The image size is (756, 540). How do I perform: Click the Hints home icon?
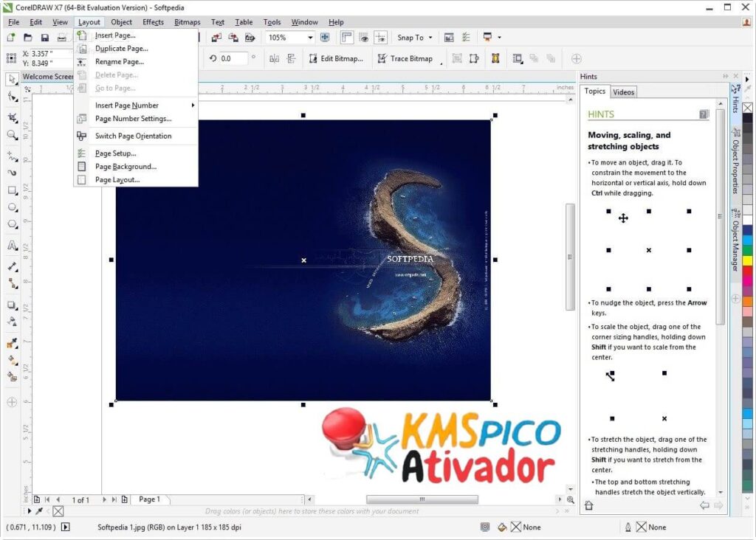tap(588, 506)
